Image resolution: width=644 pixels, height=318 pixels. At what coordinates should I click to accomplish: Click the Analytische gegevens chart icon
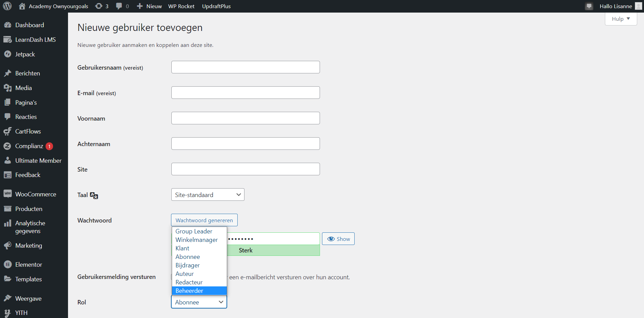(x=7, y=223)
